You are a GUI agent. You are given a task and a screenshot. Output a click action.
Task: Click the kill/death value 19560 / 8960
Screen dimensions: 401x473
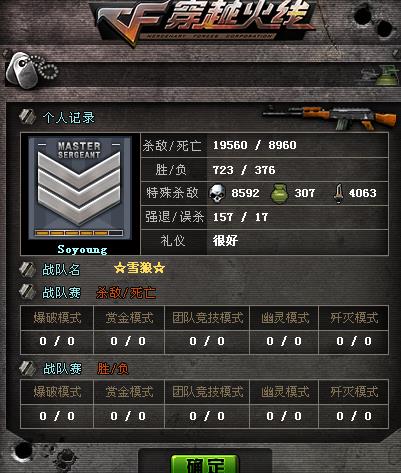255,145
